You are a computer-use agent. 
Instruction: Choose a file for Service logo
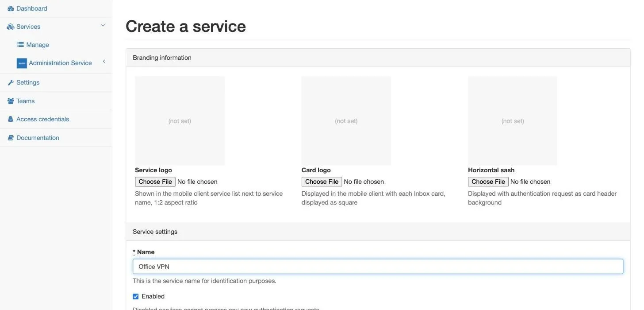point(155,182)
